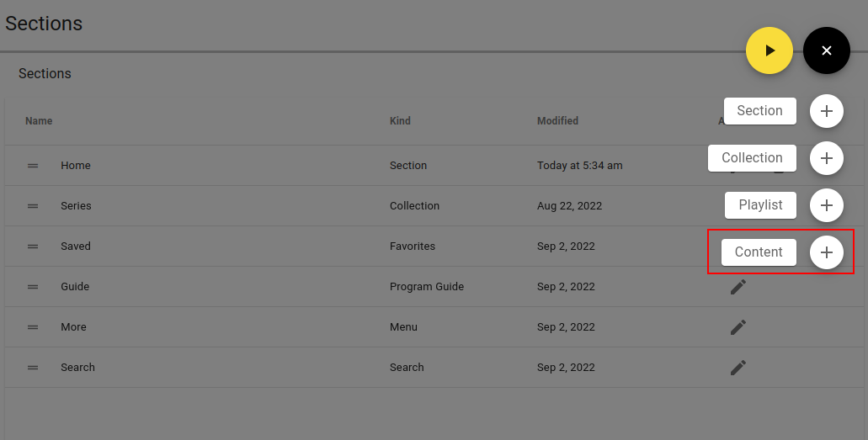Select the Collection label option
868x440 pixels.
pos(752,157)
